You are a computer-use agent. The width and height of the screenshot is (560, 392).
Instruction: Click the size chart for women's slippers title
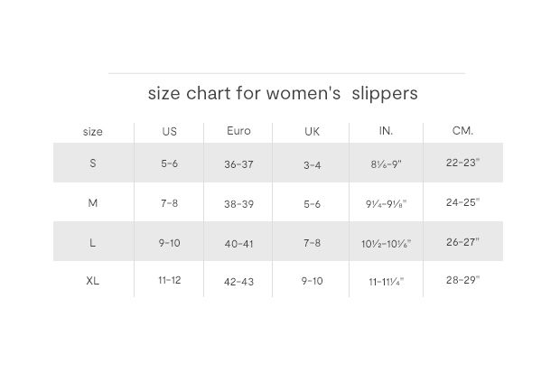point(282,93)
